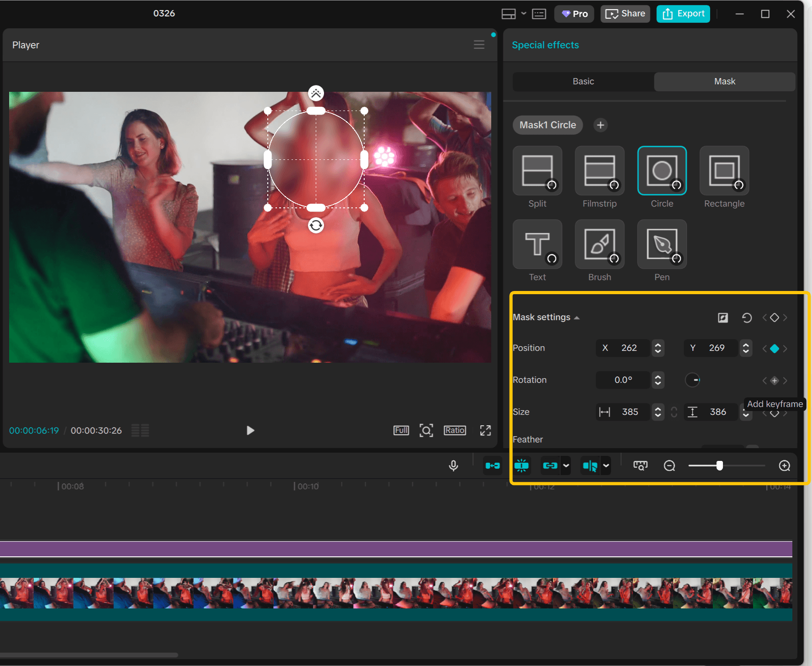This screenshot has width=812, height=666.
Task: Select the Split mask
Action: click(537, 170)
